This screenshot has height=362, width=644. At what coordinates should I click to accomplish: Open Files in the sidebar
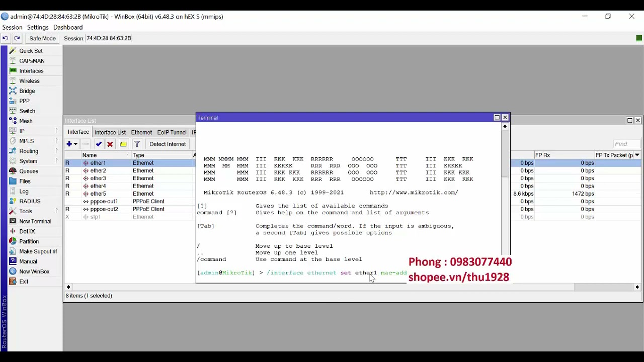[x=25, y=182]
